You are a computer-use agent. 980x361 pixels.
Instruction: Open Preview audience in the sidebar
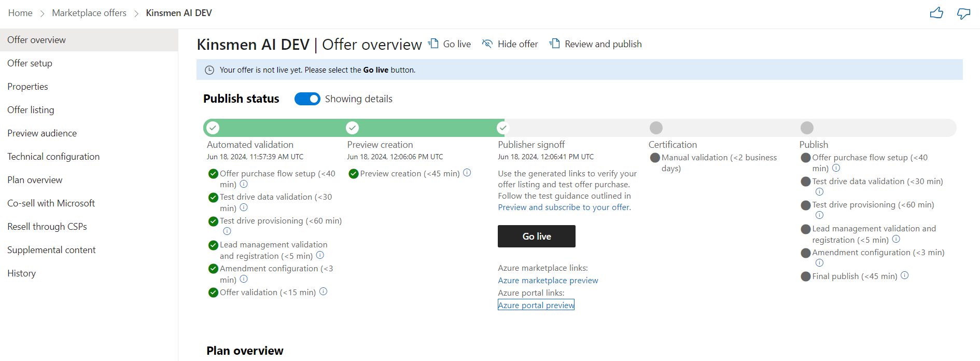[x=89, y=133]
